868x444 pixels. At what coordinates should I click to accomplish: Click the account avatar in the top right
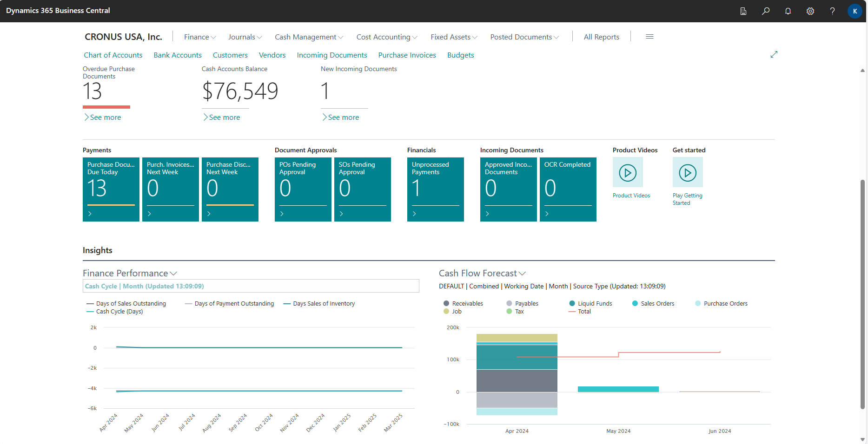click(855, 11)
